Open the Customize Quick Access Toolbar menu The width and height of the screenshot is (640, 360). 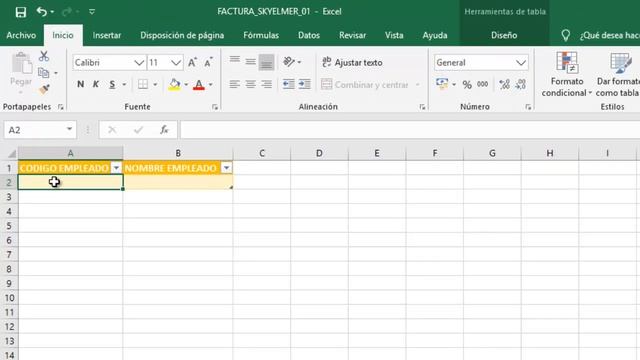click(x=92, y=12)
